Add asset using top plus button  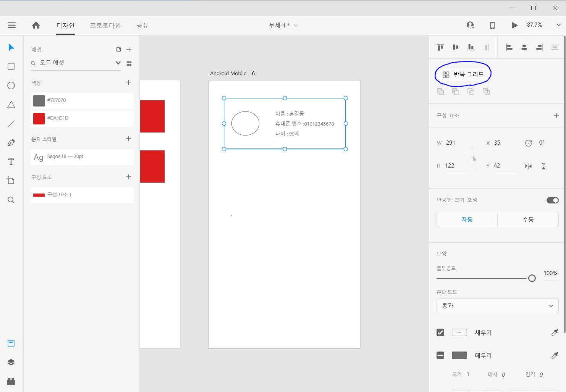pos(129,49)
